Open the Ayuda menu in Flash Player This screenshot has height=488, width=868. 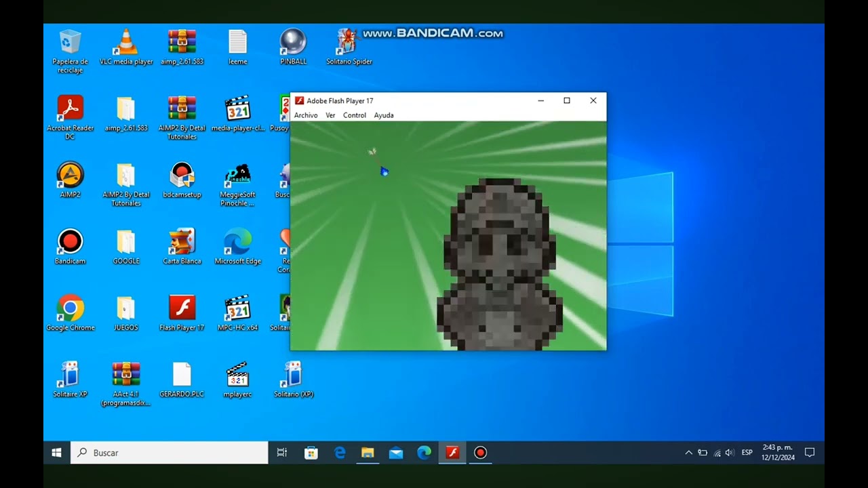[384, 115]
